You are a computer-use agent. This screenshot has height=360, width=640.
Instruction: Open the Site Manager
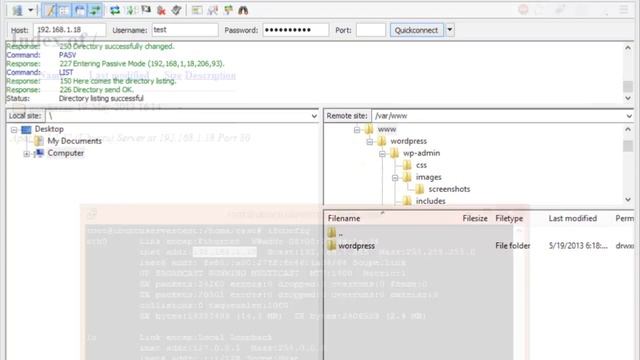[17, 10]
